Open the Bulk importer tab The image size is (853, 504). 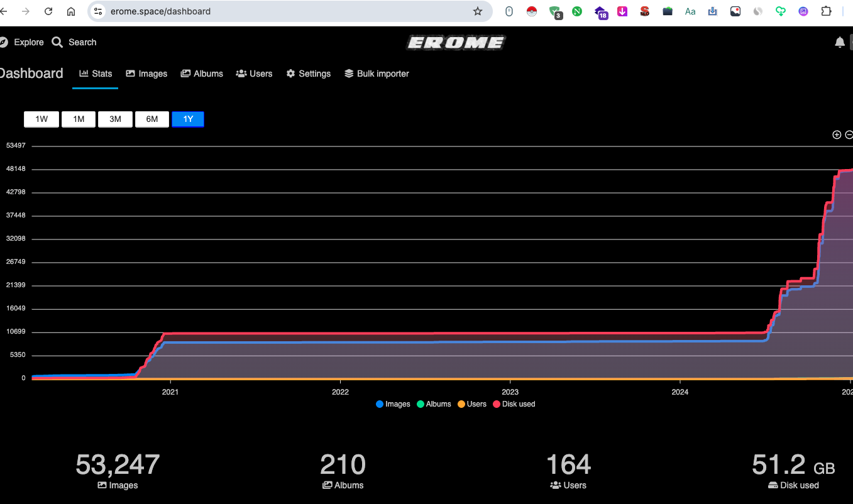377,74
